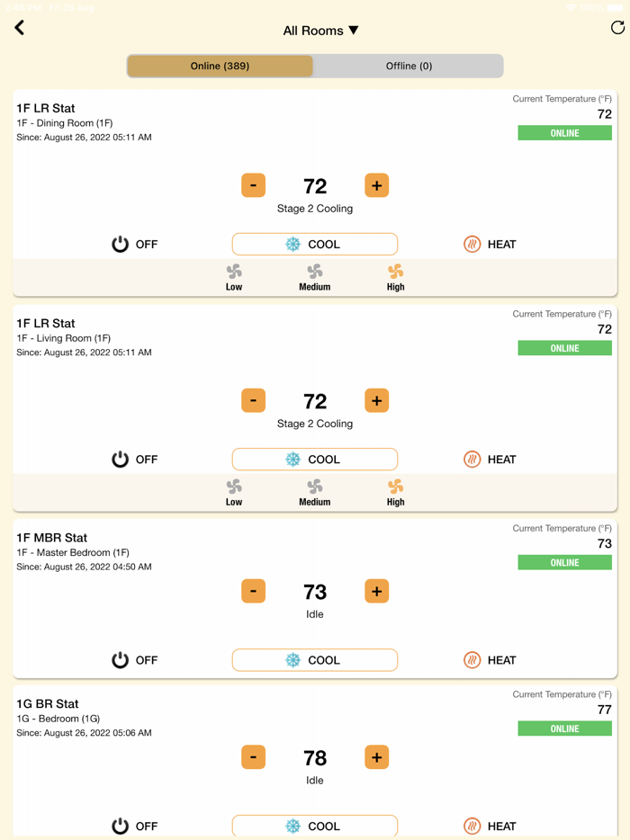Turn off Master Bedroom thermostat power icon
This screenshot has width=630, height=840.
(121, 660)
